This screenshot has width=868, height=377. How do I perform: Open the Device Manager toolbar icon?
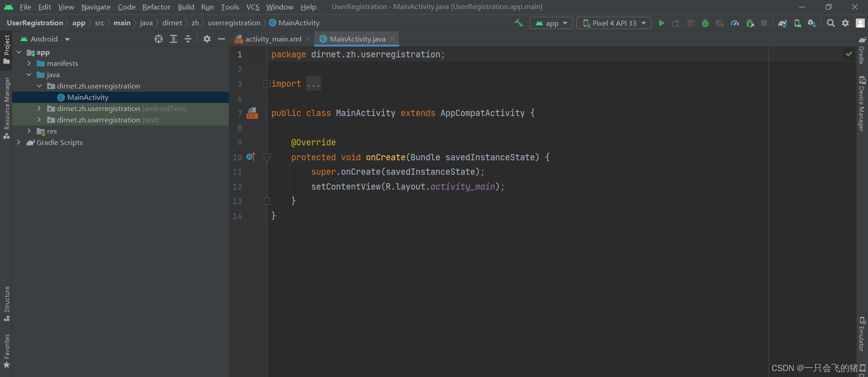tap(797, 23)
